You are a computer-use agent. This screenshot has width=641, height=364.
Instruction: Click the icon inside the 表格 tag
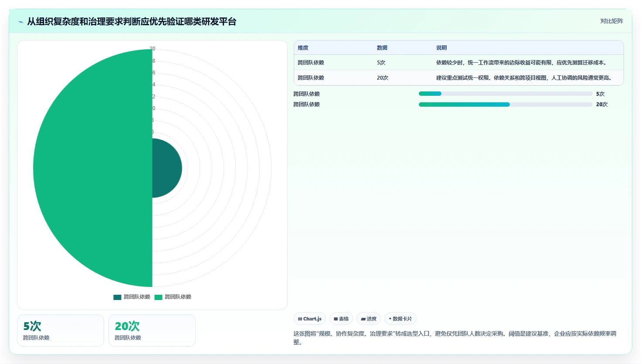click(x=336, y=319)
